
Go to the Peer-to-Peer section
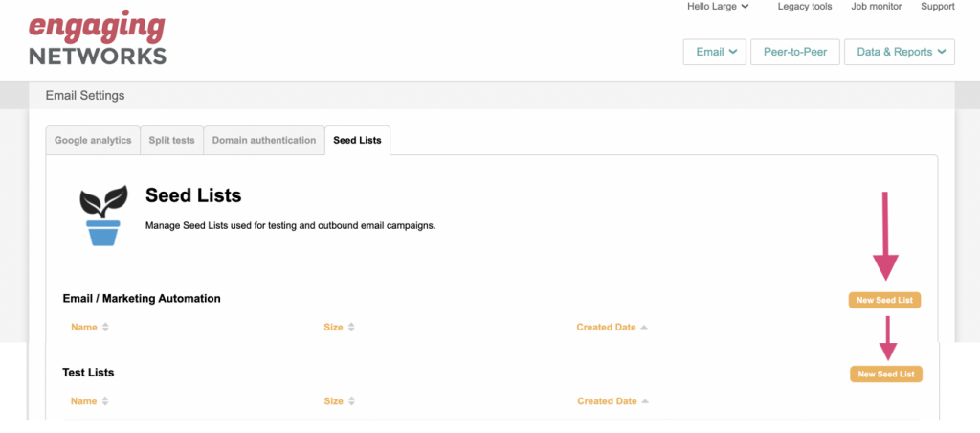click(794, 52)
